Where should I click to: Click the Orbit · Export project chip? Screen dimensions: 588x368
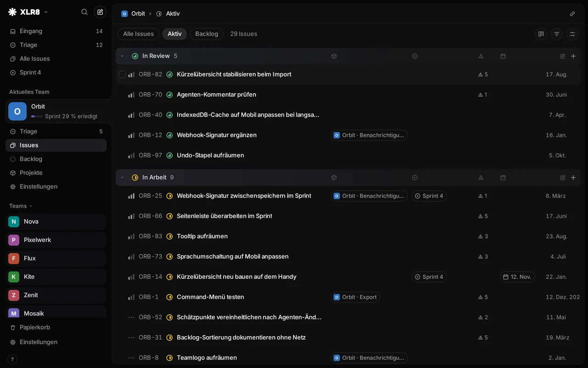click(x=356, y=297)
